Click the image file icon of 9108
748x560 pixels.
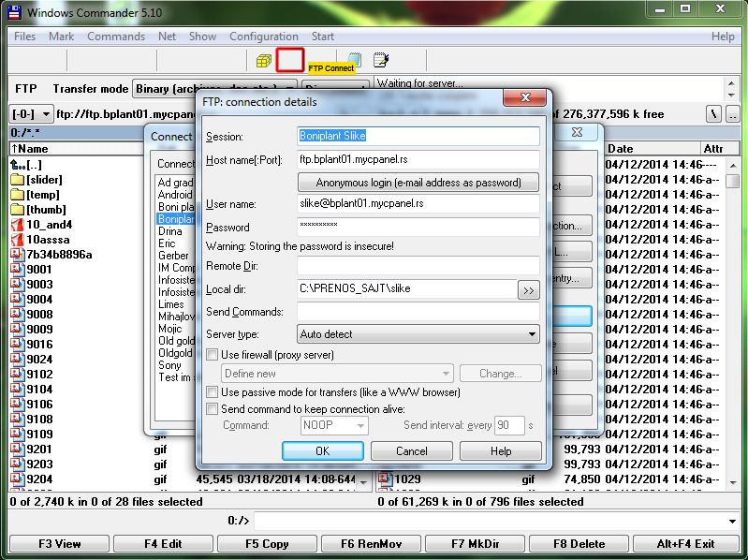[17, 419]
